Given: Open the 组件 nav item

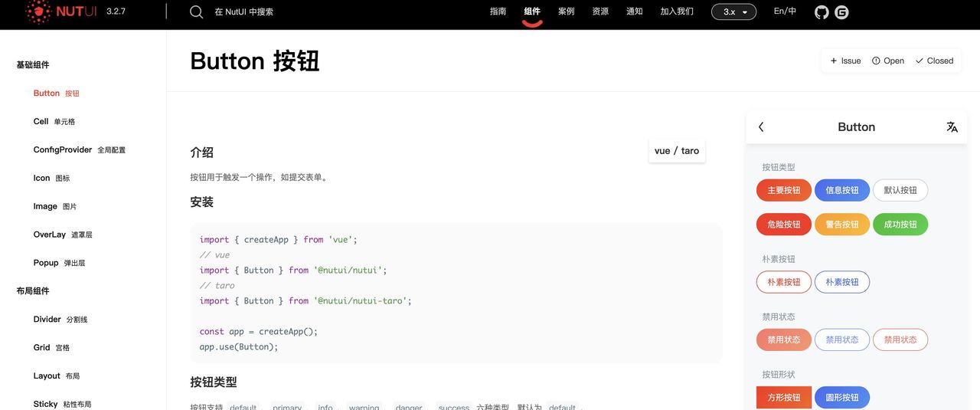Looking at the screenshot, I should pyautogui.click(x=532, y=11).
